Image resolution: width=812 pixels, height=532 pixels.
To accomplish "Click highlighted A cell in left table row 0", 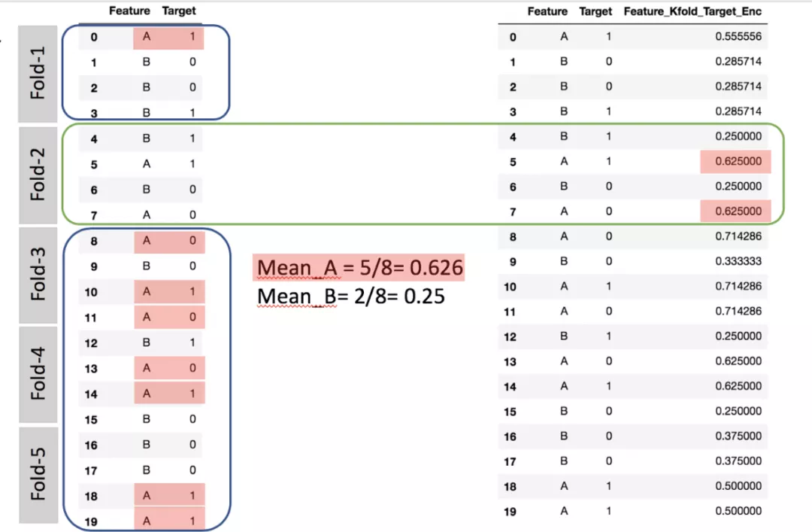I will pos(147,37).
